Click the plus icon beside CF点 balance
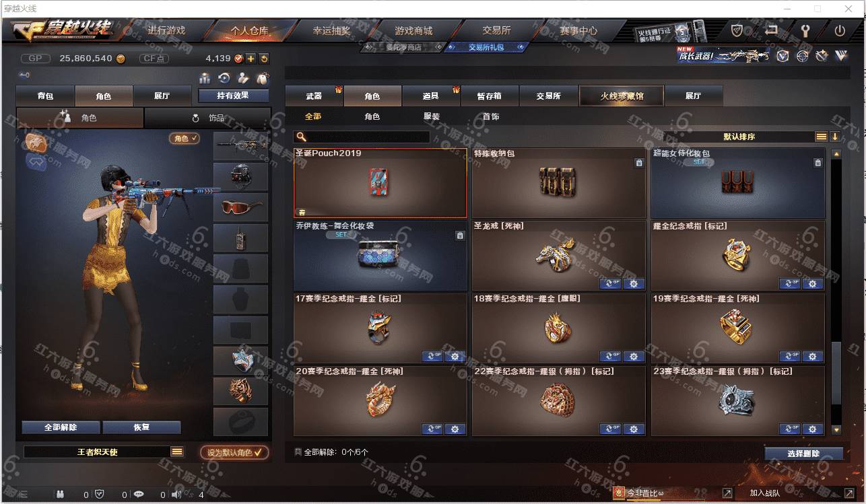866x504 pixels. pos(251,59)
